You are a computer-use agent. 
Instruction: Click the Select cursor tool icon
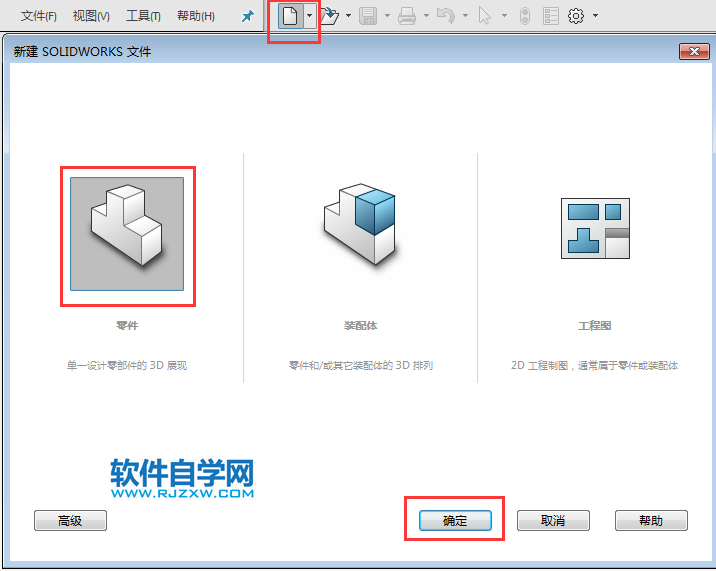pyautogui.click(x=484, y=16)
